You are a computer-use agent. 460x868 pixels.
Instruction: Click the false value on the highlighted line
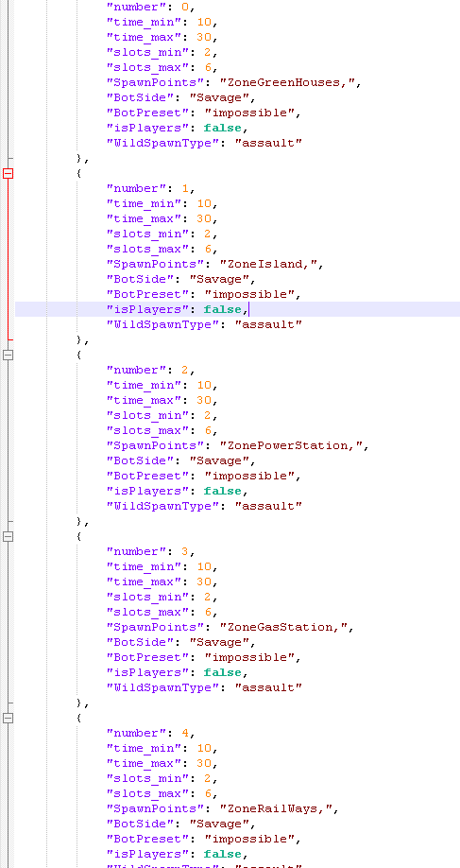point(222,309)
